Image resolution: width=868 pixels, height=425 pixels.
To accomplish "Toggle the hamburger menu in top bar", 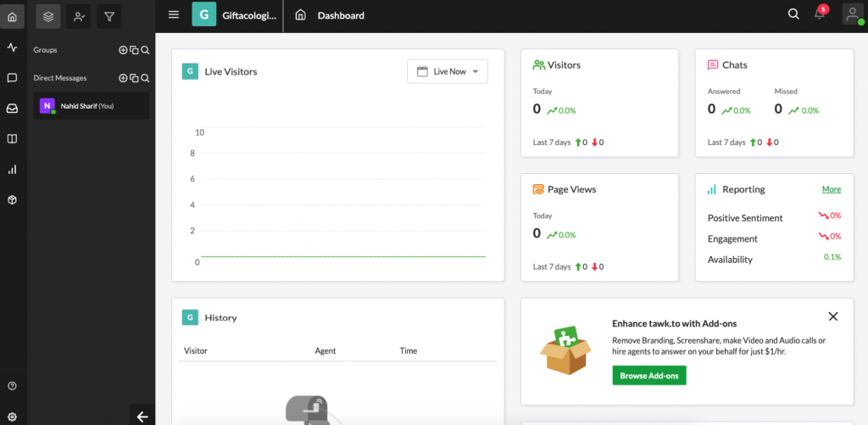I will tap(174, 15).
